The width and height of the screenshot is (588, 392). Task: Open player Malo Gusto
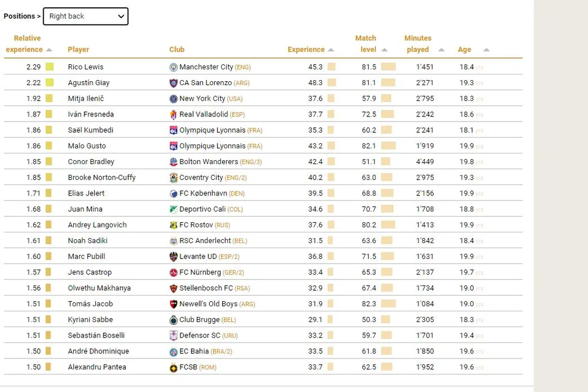tap(87, 146)
